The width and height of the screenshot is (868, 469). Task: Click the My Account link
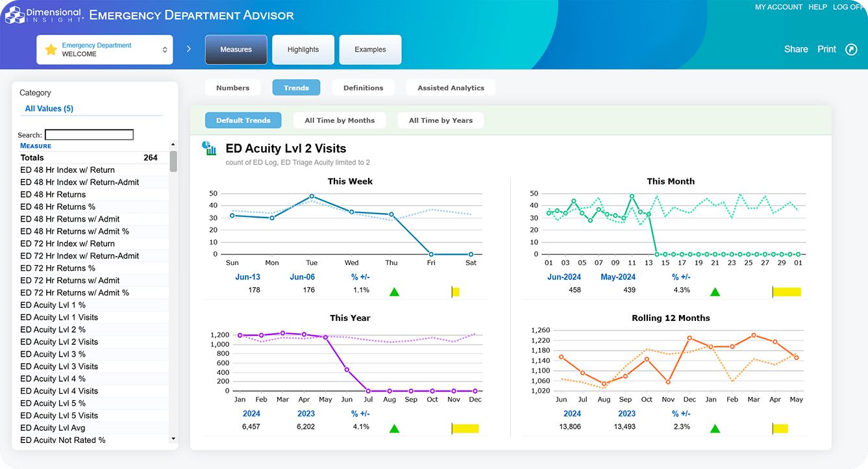[778, 7]
